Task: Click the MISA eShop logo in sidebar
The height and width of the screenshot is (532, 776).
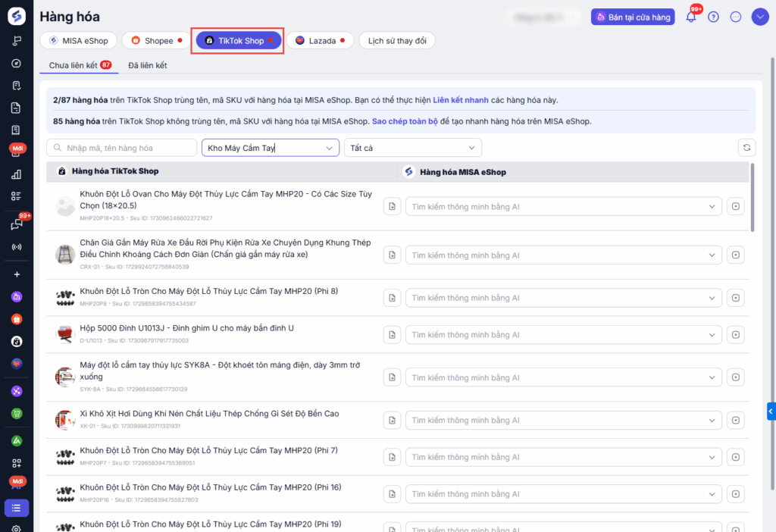Action: pyautogui.click(x=17, y=16)
